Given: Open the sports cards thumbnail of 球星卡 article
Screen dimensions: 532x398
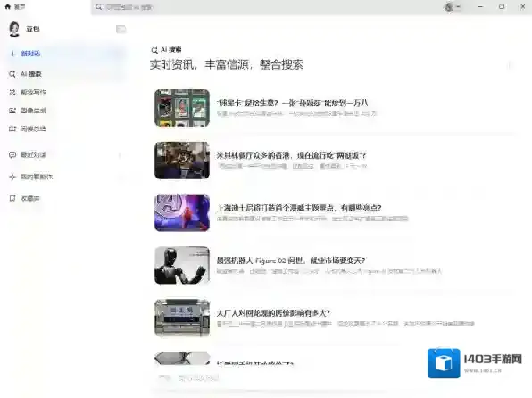Looking at the screenshot, I should coord(182,108).
